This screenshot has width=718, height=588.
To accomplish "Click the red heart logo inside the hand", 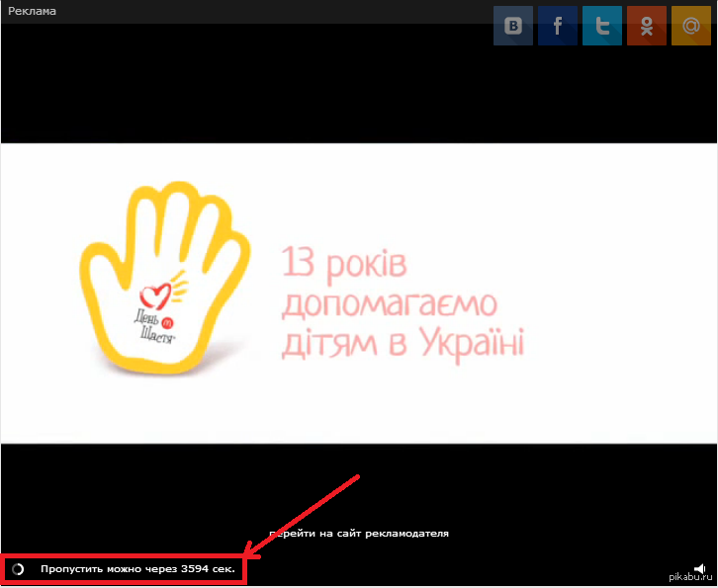I will 155,294.
